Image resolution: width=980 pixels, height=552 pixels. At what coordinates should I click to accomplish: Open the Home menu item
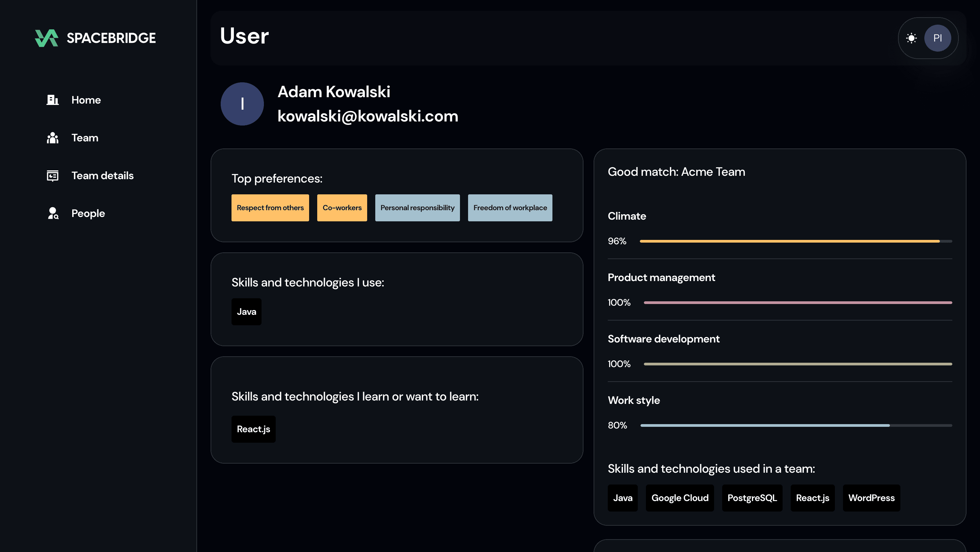[86, 100]
